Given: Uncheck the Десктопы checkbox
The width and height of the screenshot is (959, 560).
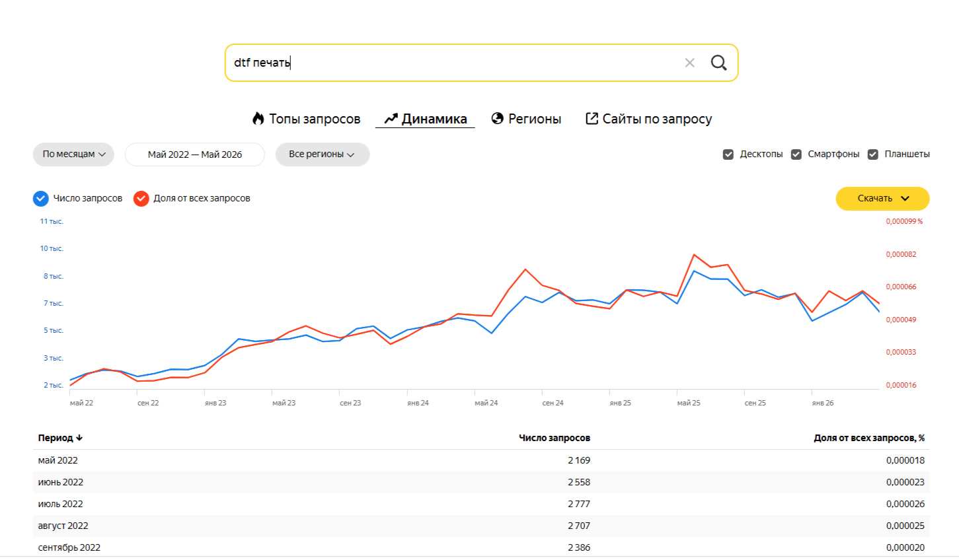Looking at the screenshot, I should [728, 155].
